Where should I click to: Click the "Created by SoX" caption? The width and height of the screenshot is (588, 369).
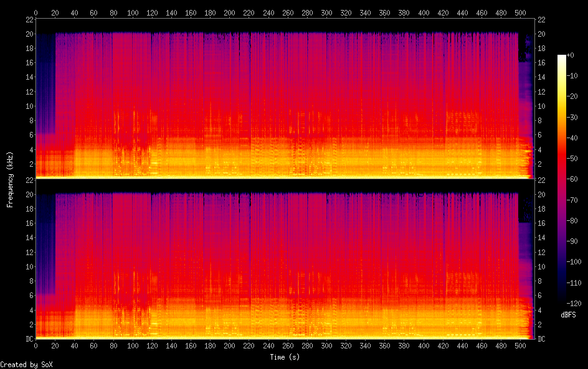click(x=26, y=365)
